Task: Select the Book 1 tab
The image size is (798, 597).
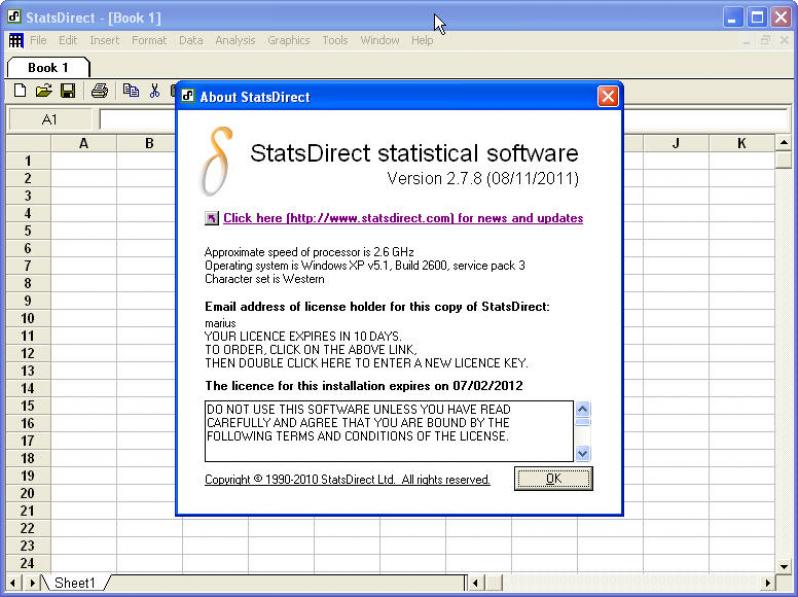Action: [48, 68]
